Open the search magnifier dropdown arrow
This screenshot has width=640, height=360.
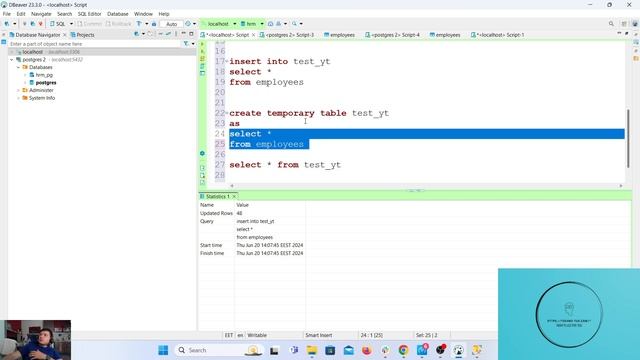[x=301, y=24]
